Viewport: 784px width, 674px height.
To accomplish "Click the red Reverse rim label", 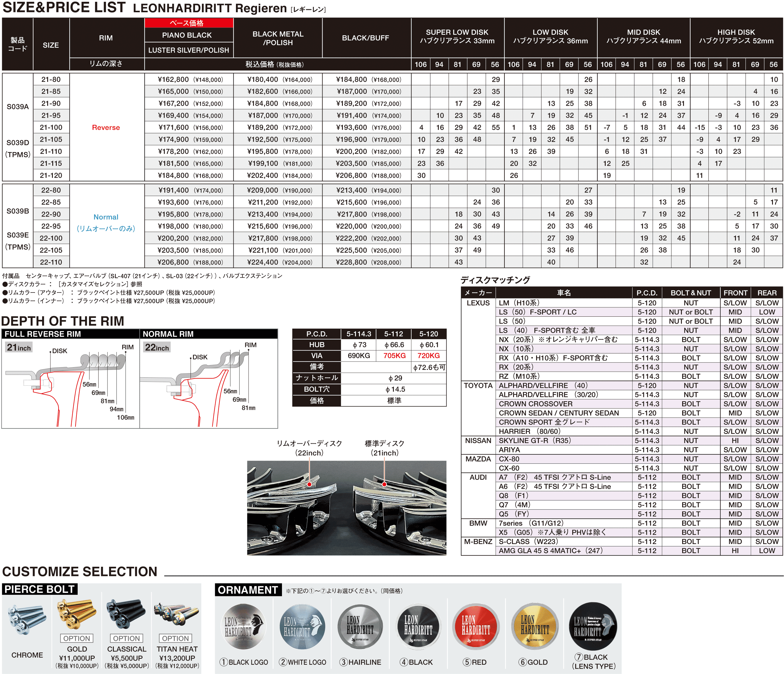I will pyautogui.click(x=106, y=128).
